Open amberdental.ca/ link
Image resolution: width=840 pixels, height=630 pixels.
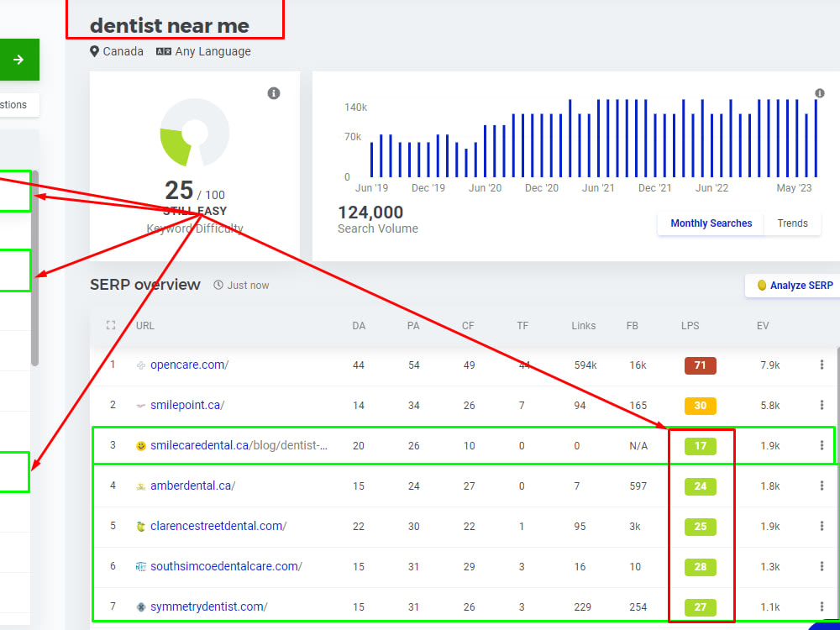point(193,486)
